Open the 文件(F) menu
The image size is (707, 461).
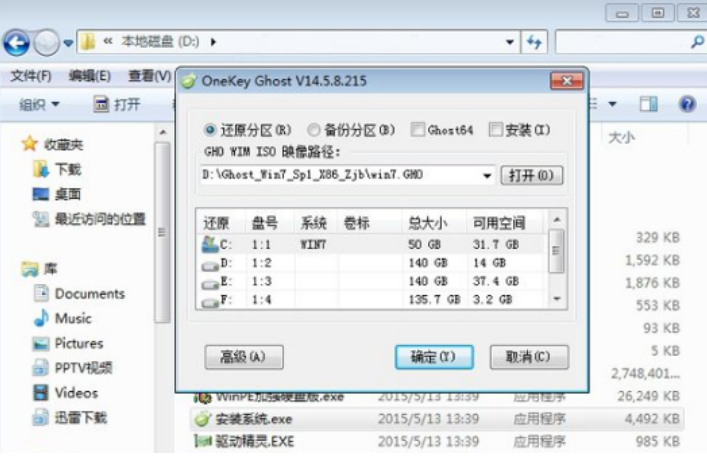pos(31,76)
